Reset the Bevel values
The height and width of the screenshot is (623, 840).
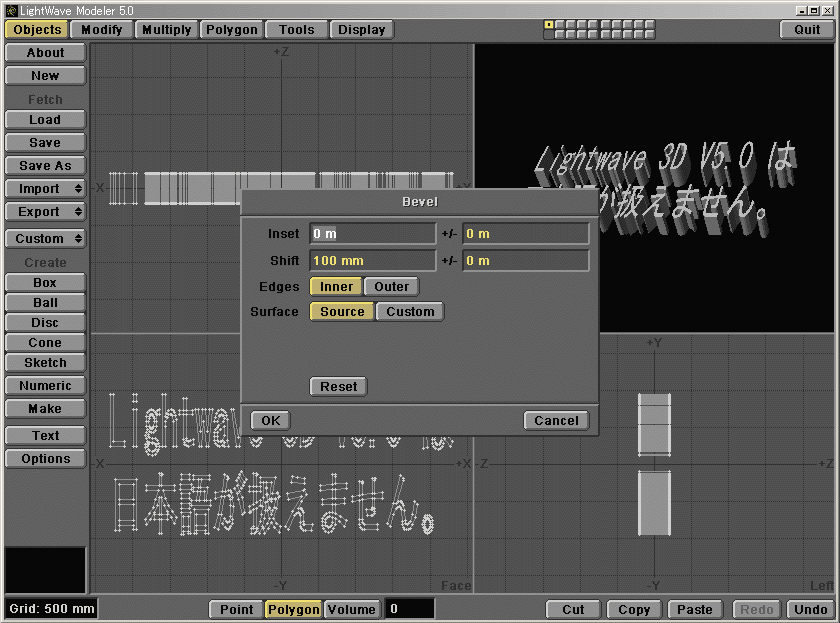(x=339, y=387)
